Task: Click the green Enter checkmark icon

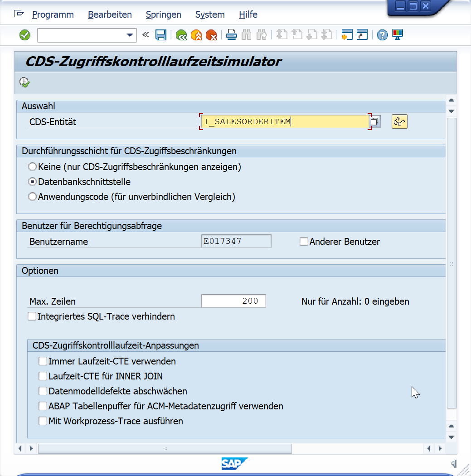Action: (x=25, y=35)
